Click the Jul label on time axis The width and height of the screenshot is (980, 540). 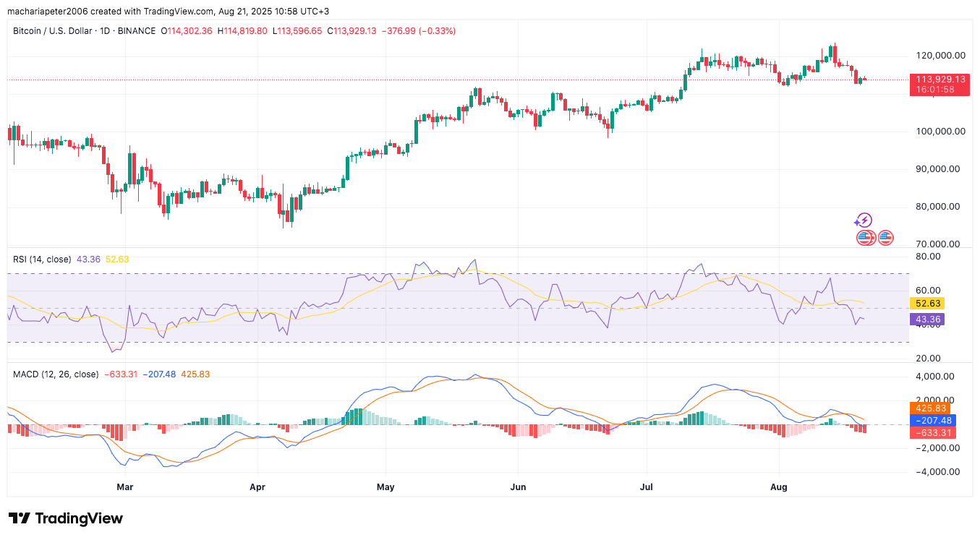tap(647, 487)
